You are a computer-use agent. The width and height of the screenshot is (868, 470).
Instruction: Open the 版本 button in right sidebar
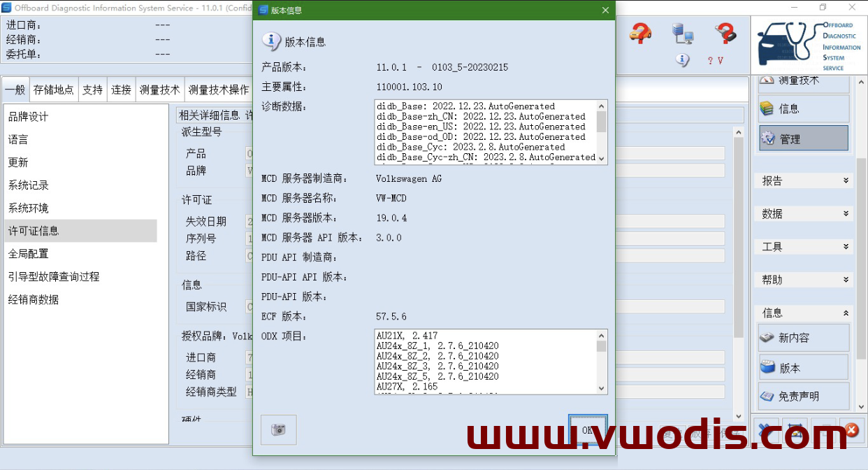coord(804,367)
